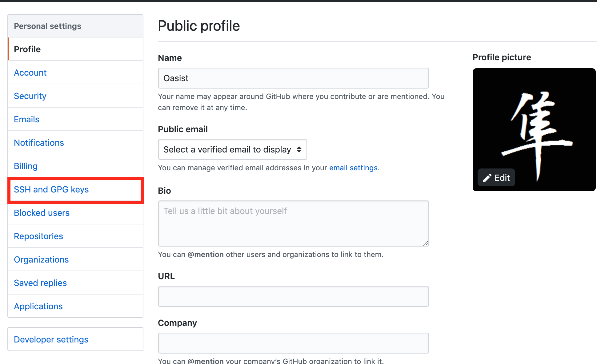Go to Emails settings
The height and width of the screenshot is (364, 597).
(26, 119)
